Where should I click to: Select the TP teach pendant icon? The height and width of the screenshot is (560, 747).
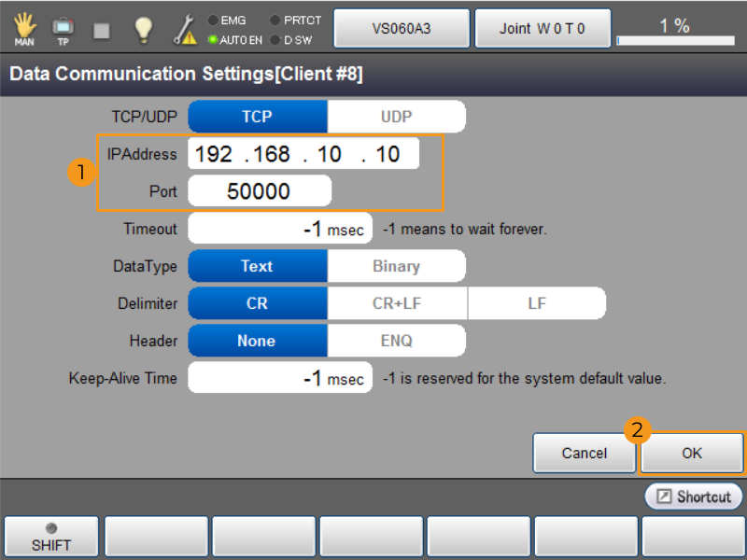point(63,28)
